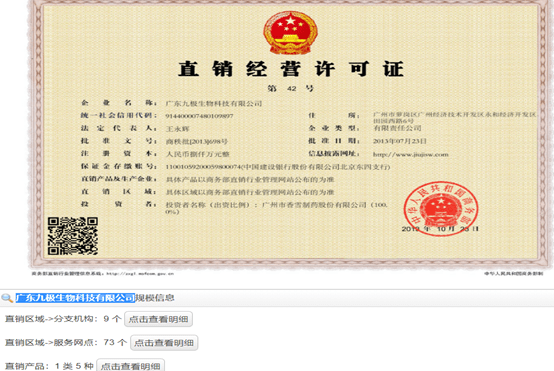Click the http://www.jiujisw.com disclosure URL

point(411,154)
